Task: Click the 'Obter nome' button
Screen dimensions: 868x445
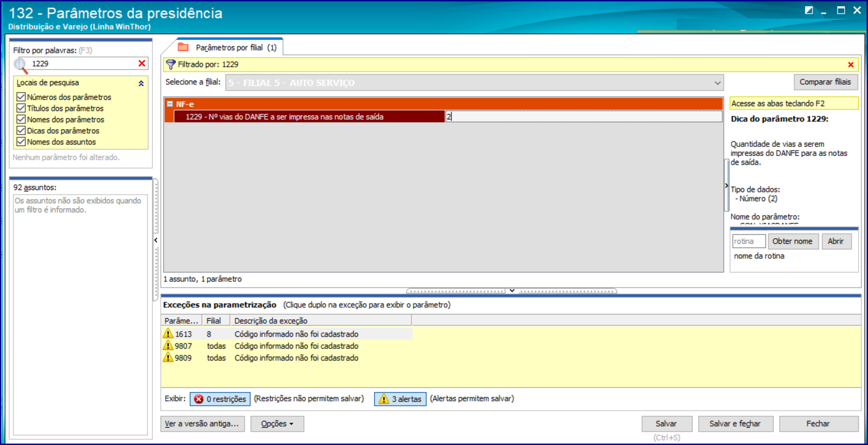Action: pyautogui.click(x=793, y=241)
